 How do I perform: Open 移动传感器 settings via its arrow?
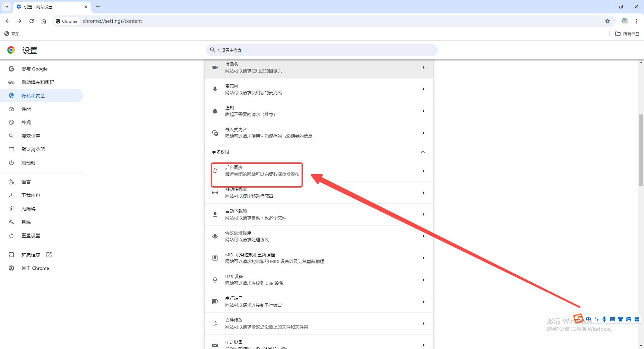424,193
